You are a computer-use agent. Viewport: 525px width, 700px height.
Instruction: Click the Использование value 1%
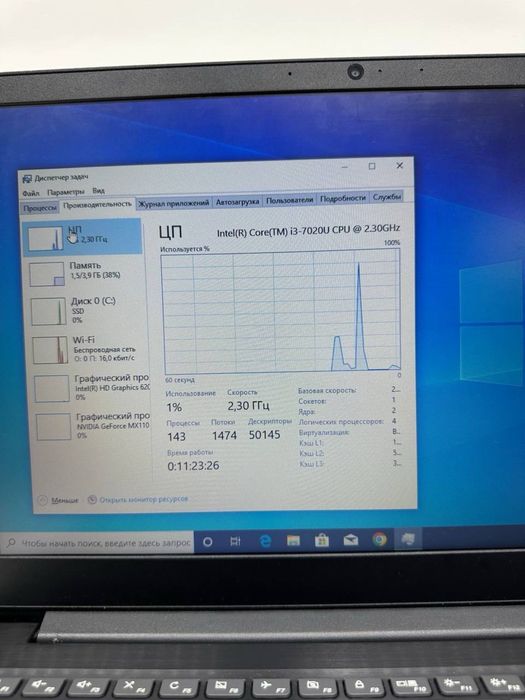[174, 408]
